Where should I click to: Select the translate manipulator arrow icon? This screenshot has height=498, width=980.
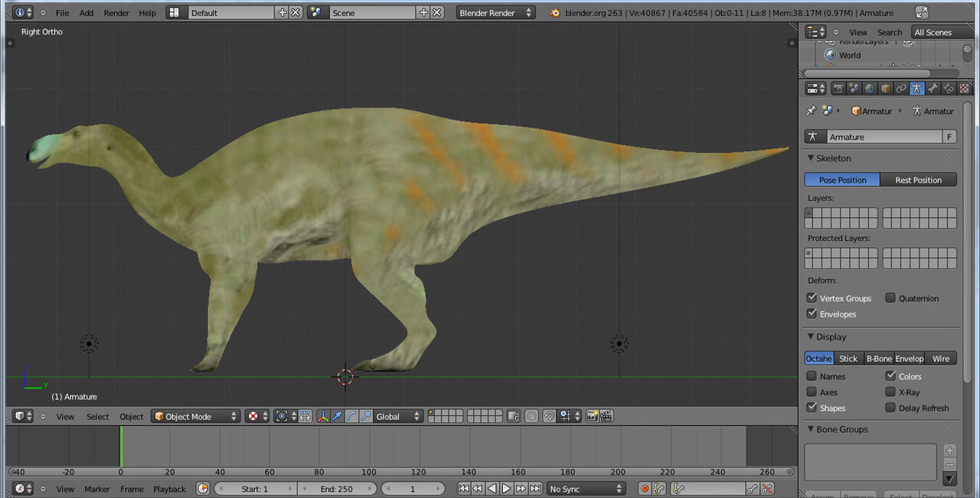click(337, 416)
